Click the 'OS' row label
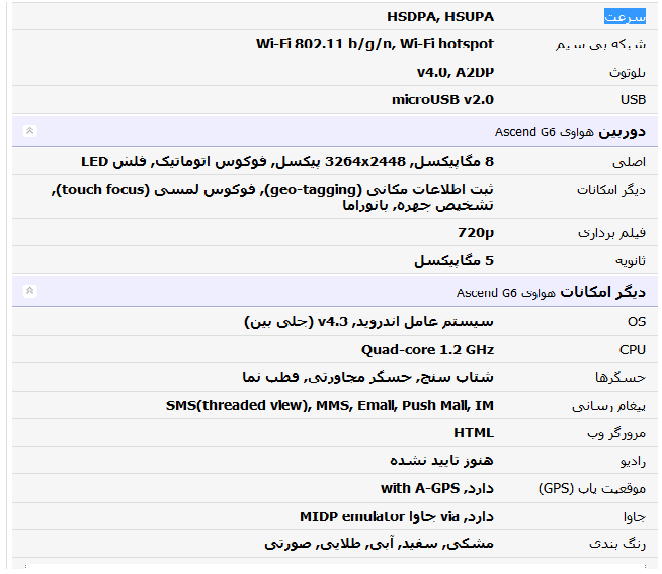Image resolution: width=662 pixels, height=574 pixels. pyautogui.click(x=637, y=322)
